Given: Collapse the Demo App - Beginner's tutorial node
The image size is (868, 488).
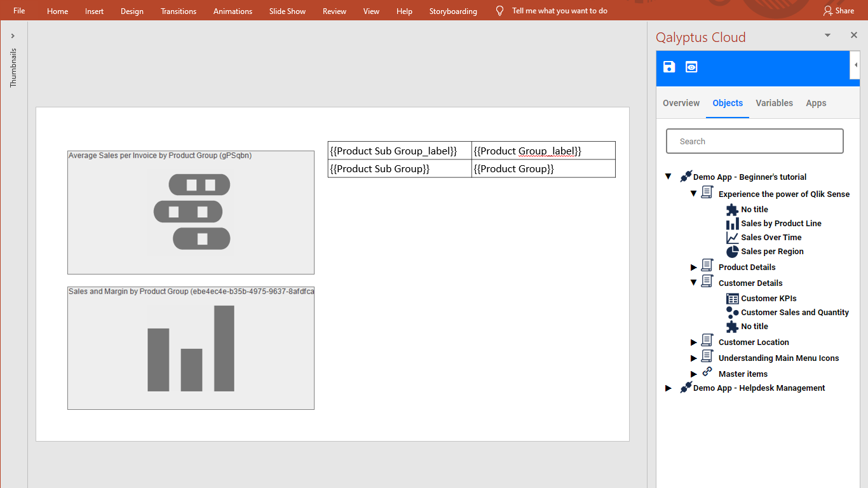Looking at the screenshot, I should (x=668, y=177).
